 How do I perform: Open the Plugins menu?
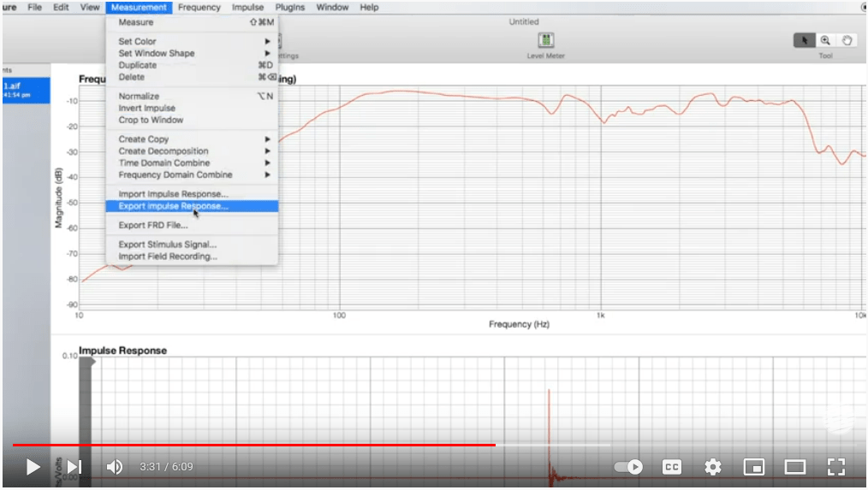[290, 7]
